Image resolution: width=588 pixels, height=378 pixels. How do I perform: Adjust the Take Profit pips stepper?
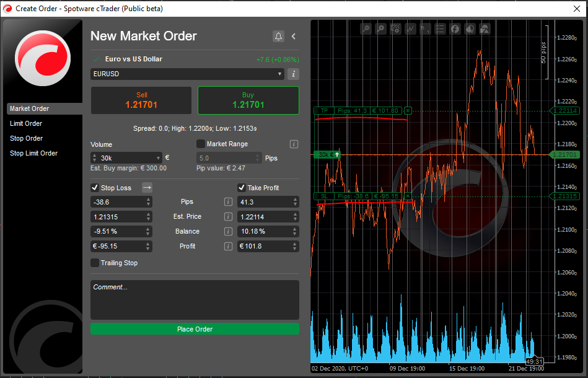[x=295, y=202]
